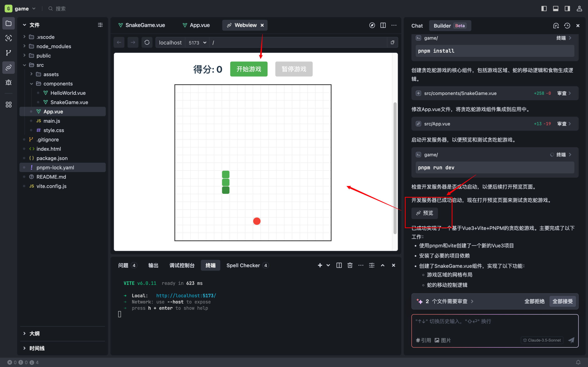Open the Search view in activity bar
Screen dimensions: 588x367
tap(8, 38)
